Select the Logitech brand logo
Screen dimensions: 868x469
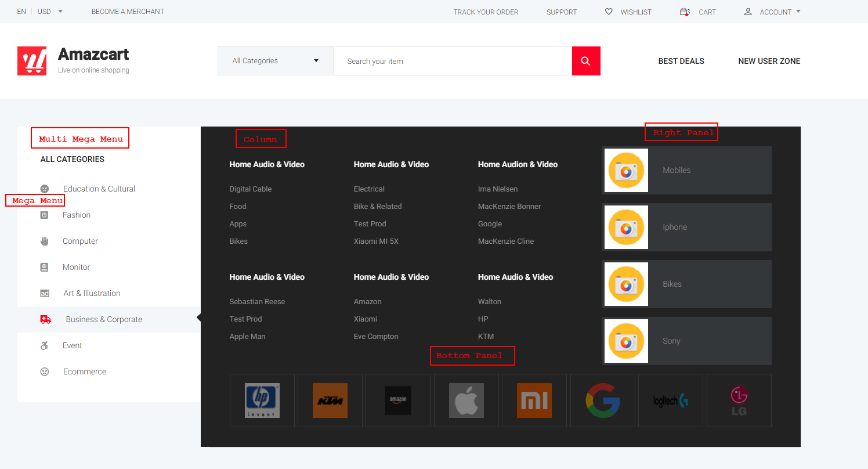coord(670,401)
